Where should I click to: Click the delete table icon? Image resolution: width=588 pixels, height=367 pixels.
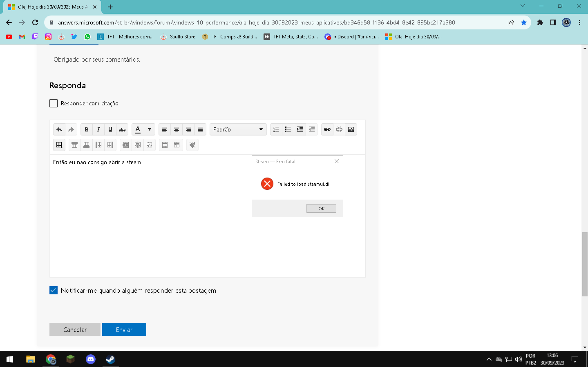pos(150,145)
